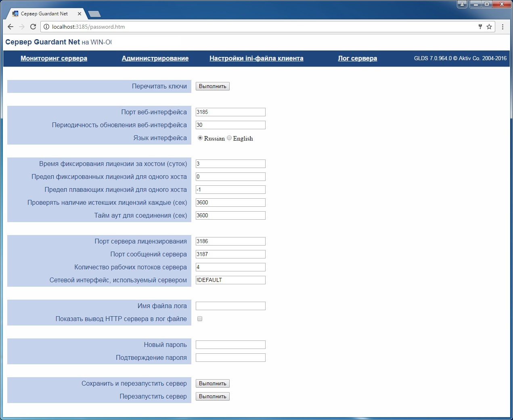Image resolution: width=513 pixels, height=420 pixels.
Task: Click the browser back arrow
Action: pyautogui.click(x=10, y=27)
